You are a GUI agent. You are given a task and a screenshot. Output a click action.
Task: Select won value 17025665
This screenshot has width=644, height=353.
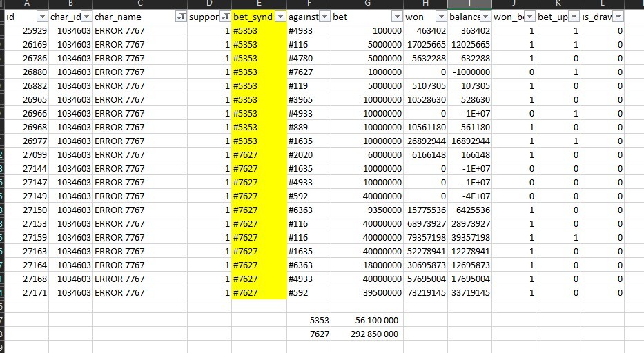tap(425, 44)
